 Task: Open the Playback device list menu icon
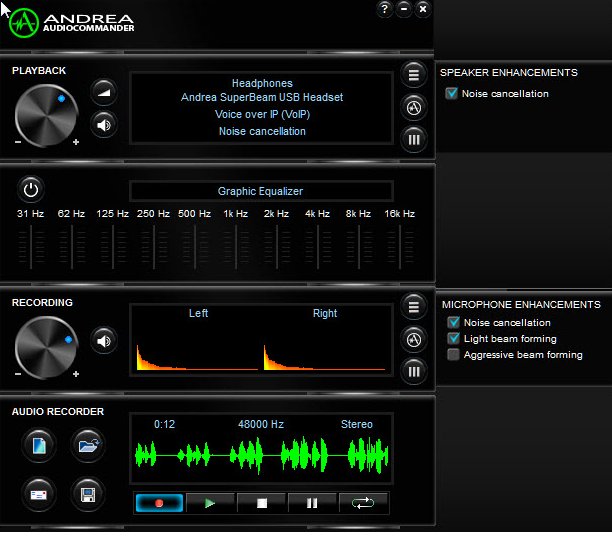click(x=414, y=74)
